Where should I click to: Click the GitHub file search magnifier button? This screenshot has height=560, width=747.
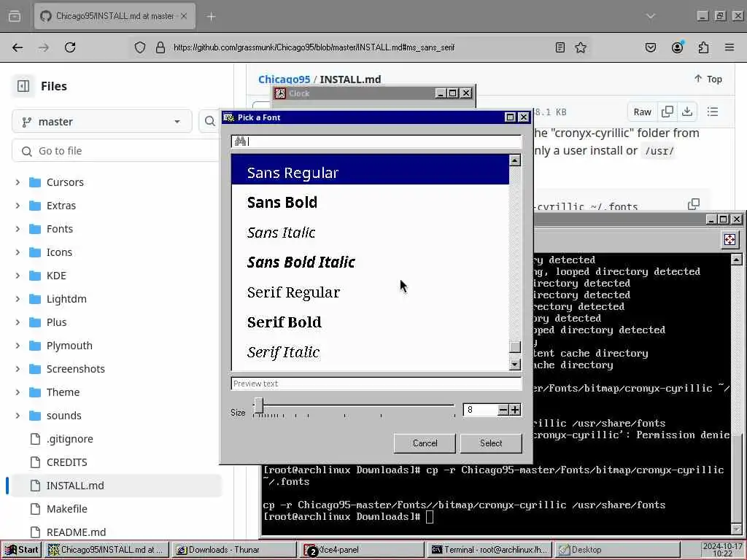point(209,122)
